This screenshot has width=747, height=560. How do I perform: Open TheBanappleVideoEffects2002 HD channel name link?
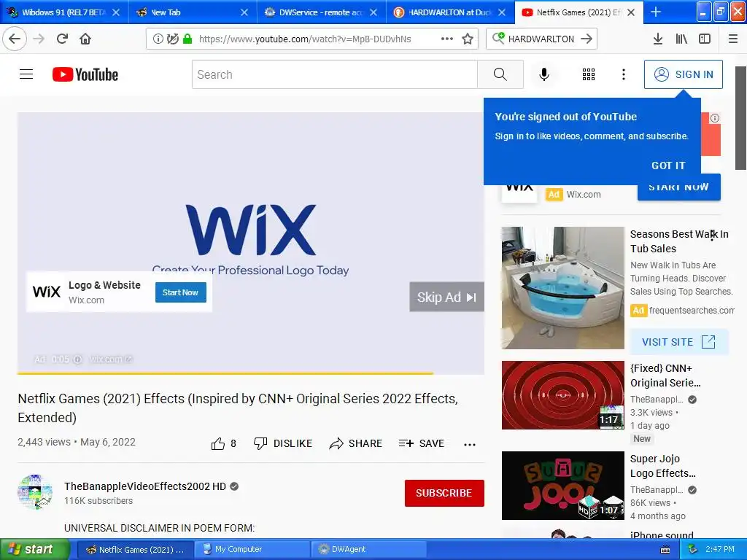(x=145, y=486)
